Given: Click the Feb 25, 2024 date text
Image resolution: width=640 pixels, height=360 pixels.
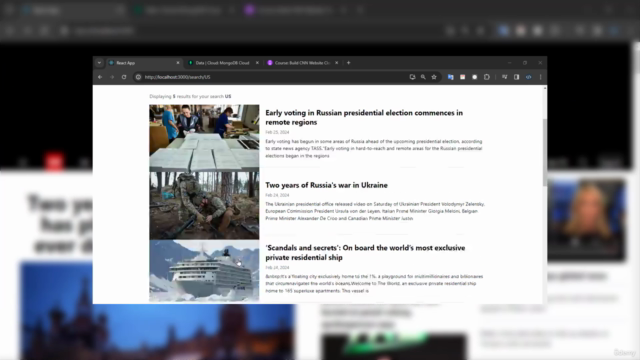Looking at the screenshot, I should 277,132.
